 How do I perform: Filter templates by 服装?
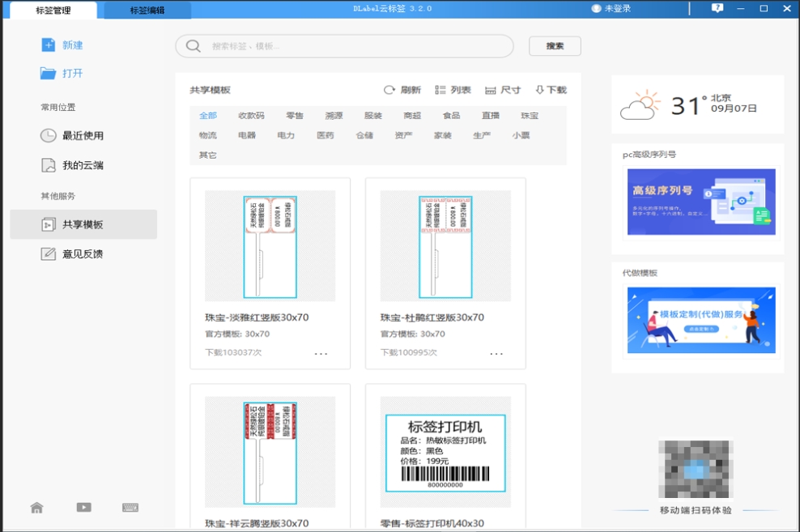pyautogui.click(x=373, y=115)
